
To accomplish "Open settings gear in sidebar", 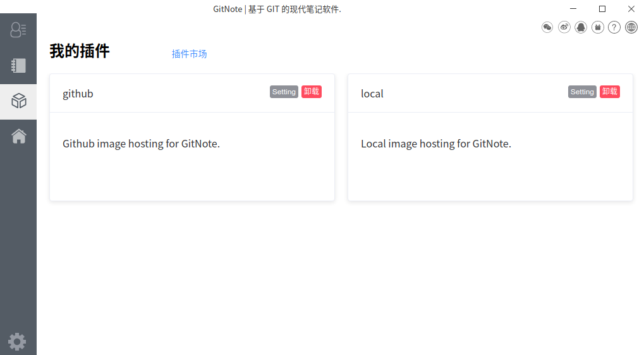I will 17,342.
